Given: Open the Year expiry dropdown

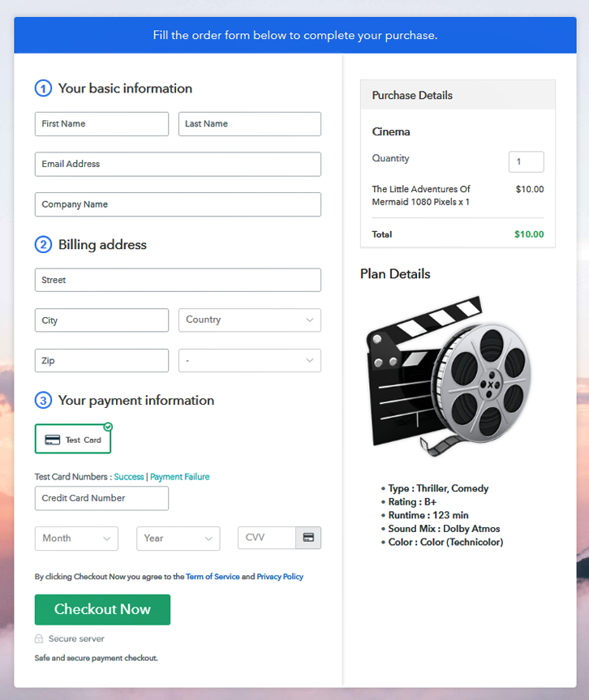Looking at the screenshot, I should 178,539.
